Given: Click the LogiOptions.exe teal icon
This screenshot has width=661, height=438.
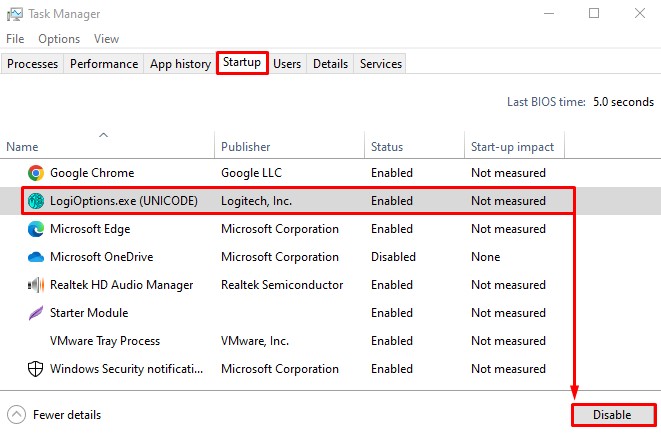Looking at the screenshot, I should coord(36,201).
